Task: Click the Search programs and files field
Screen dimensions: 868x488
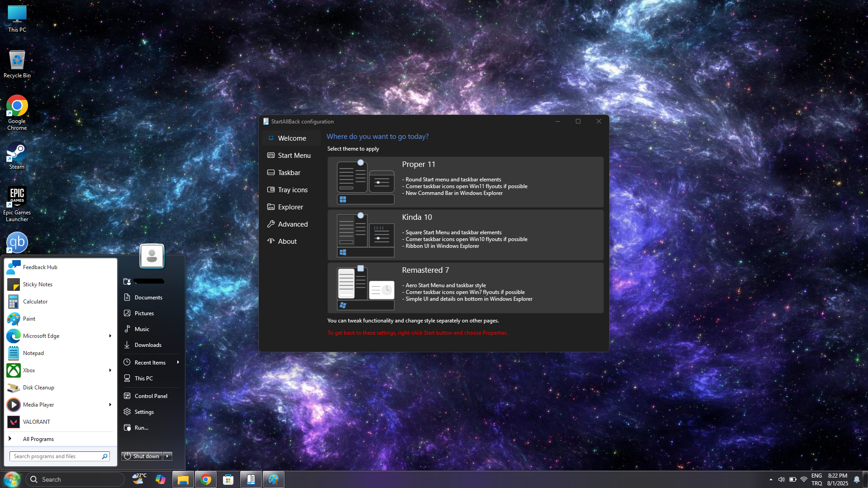Action: [60, 456]
